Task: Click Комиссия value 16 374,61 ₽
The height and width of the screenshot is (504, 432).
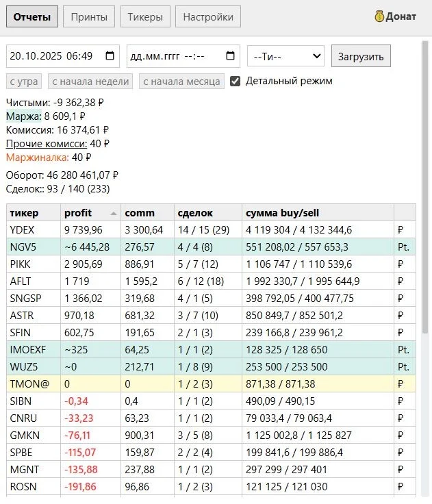Action: [83, 130]
